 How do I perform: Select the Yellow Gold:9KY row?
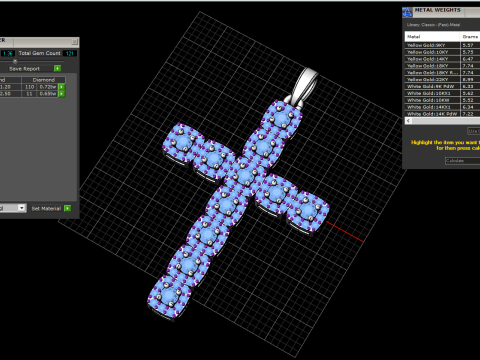click(x=442, y=45)
